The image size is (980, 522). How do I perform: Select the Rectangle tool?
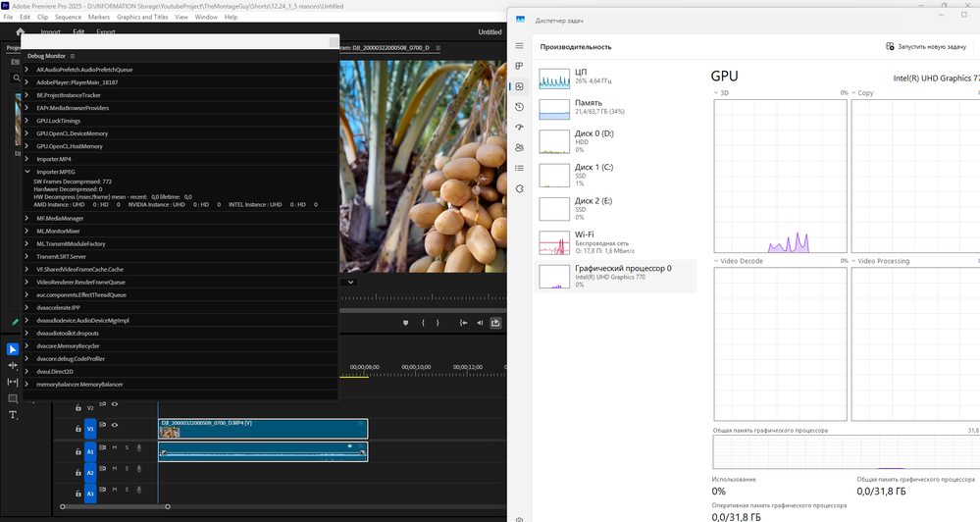click(14, 399)
